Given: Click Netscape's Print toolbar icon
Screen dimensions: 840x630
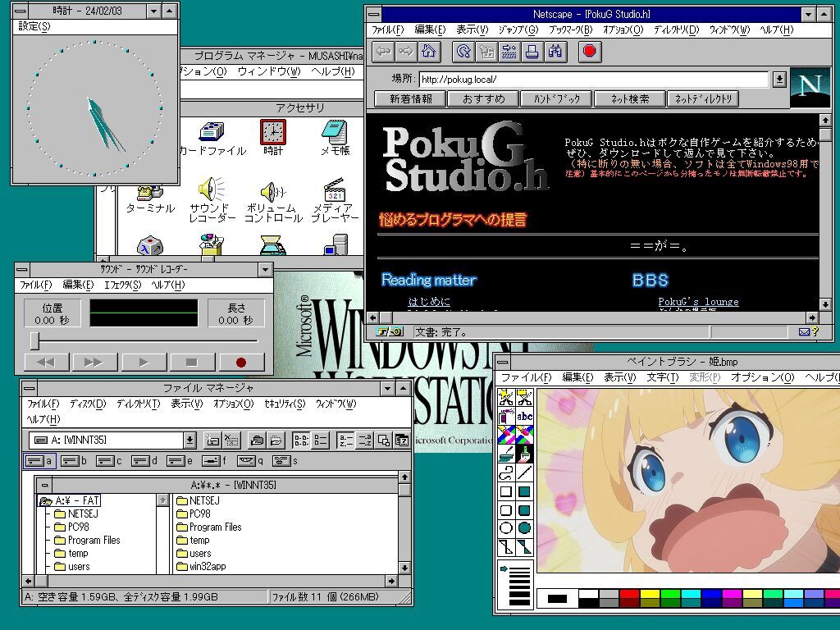Looking at the screenshot, I should [532, 52].
